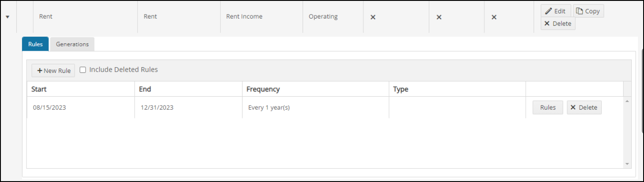644x182 pixels.
Task: Click the Copy button for Rent row
Action: [x=588, y=11]
